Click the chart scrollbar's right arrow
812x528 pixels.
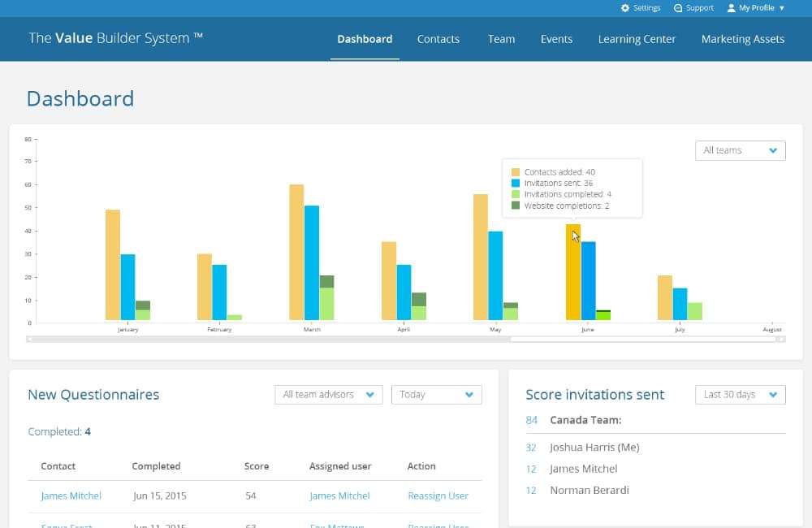(x=782, y=340)
